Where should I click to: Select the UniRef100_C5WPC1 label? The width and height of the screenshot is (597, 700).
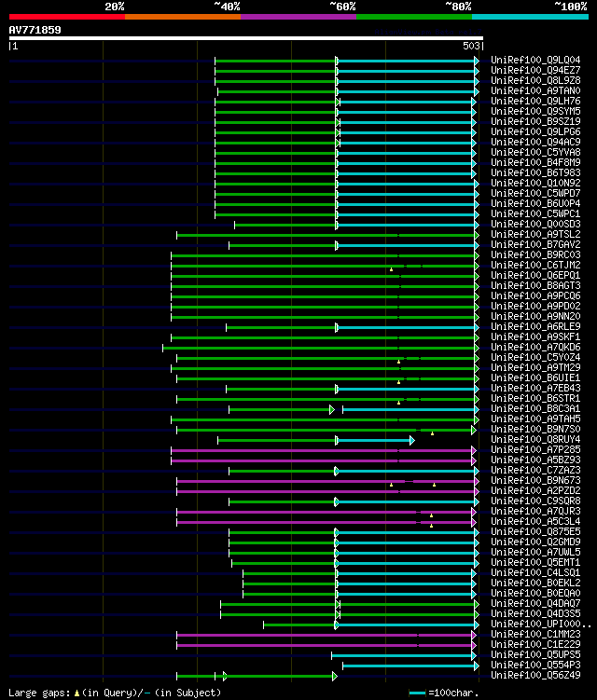click(535, 213)
